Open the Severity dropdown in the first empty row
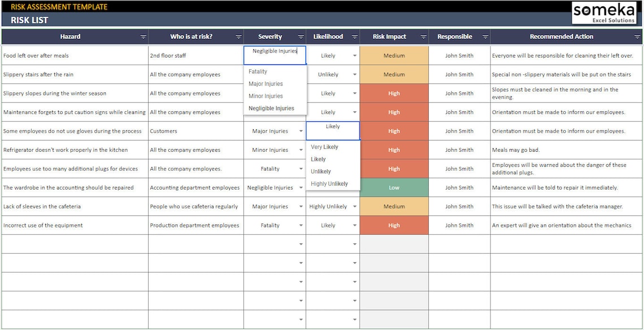 [x=300, y=244]
